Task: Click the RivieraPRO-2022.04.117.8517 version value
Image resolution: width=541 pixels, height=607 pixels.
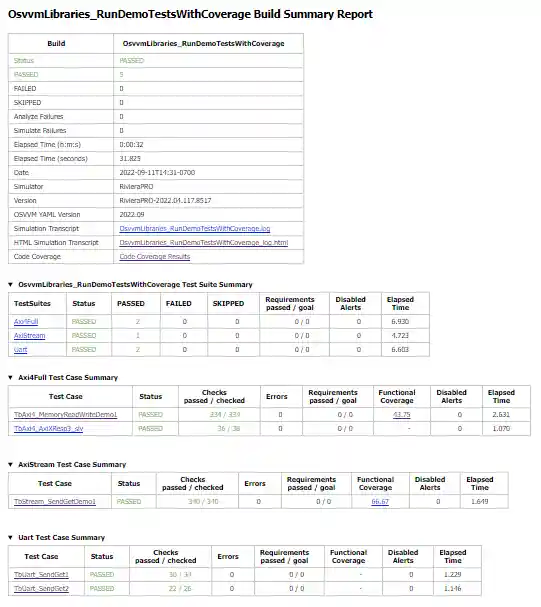Action: tap(165, 200)
